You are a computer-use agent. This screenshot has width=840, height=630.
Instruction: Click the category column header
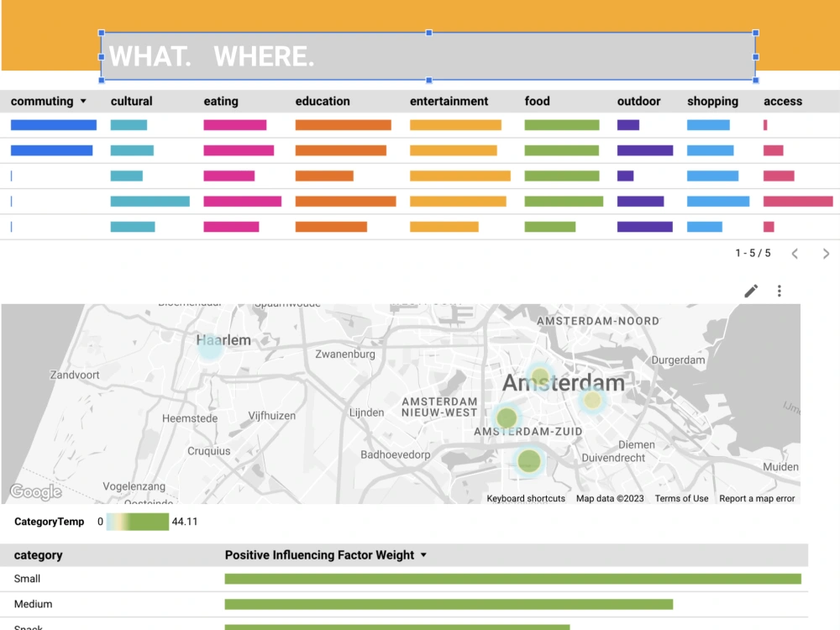pos(38,555)
